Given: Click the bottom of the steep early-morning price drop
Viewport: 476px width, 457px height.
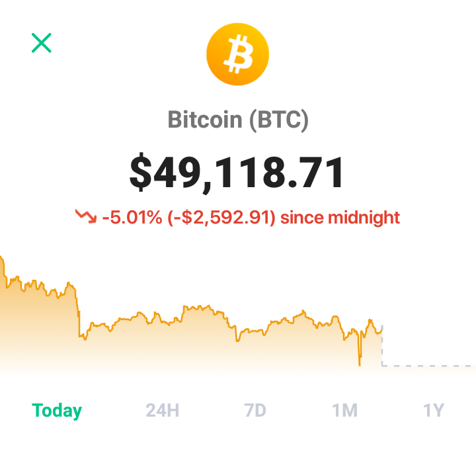Looking at the screenshot, I should coord(80,336).
